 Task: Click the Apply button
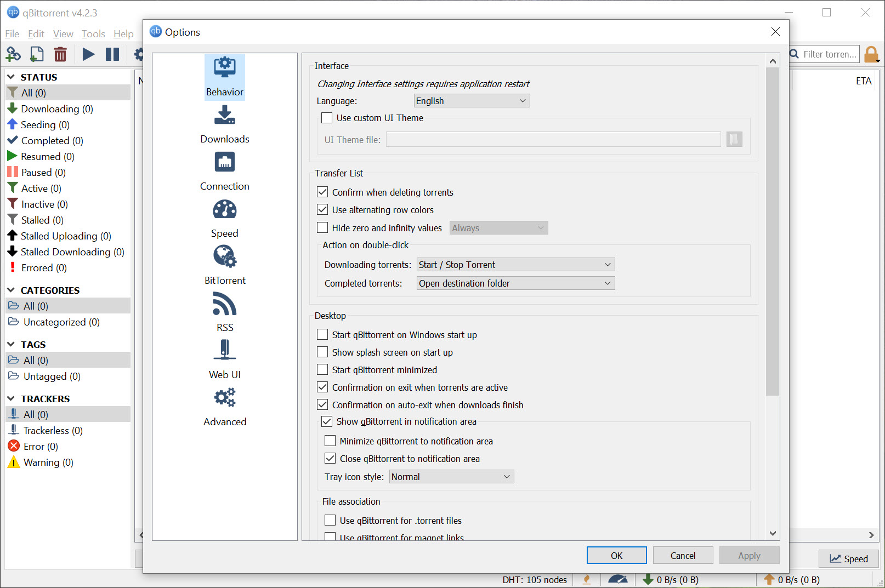[750, 556]
